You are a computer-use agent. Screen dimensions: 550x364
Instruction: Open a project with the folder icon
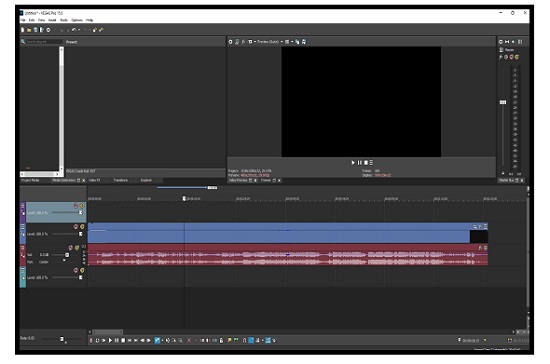(x=29, y=30)
